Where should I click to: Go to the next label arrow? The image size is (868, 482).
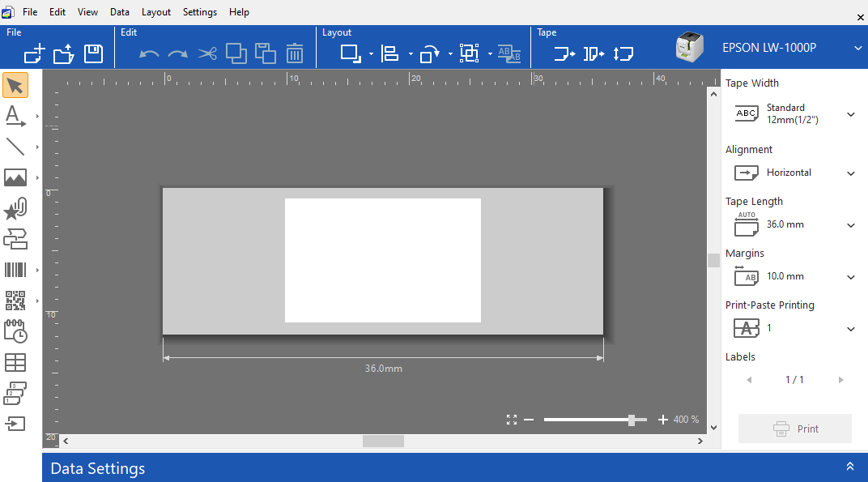pos(840,380)
